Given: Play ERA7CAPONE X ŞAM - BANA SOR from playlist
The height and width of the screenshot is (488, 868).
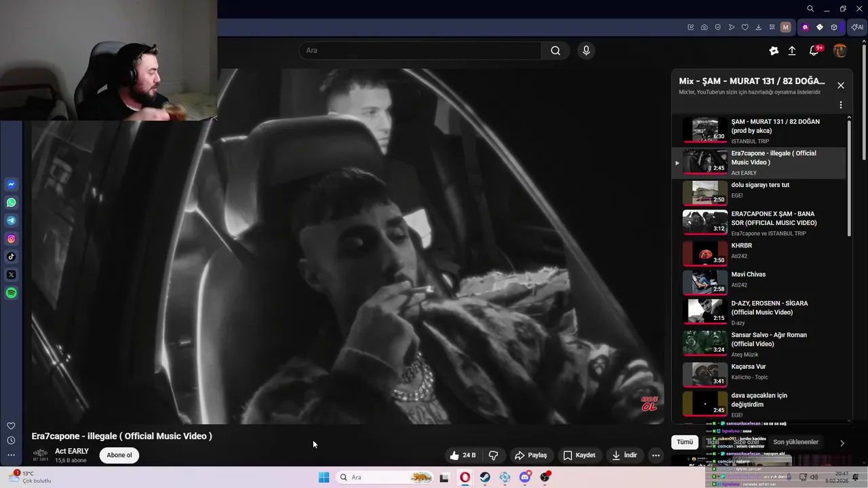Looking at the screenshot, I should [758, 222].
